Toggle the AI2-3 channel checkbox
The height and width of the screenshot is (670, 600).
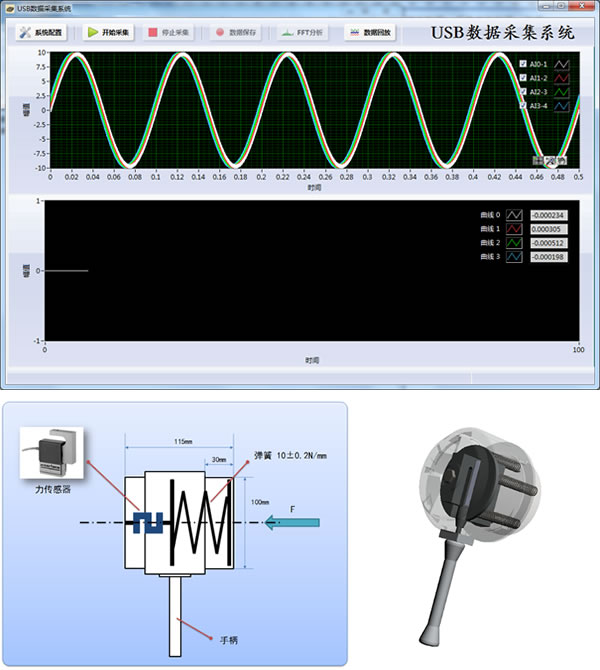(523, 91)
